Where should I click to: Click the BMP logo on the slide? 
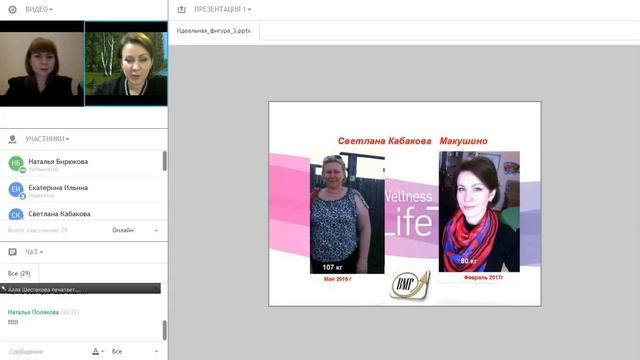(x=410, y=285)
